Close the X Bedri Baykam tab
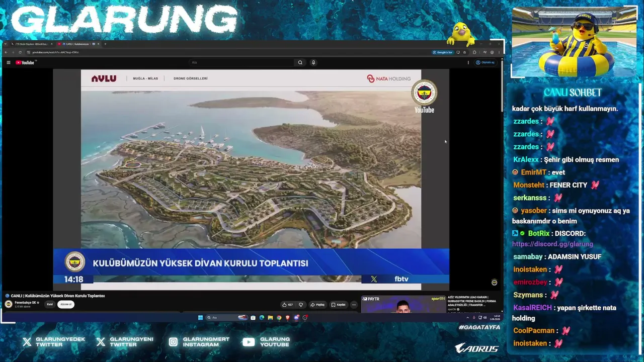 tap(53, 44)
